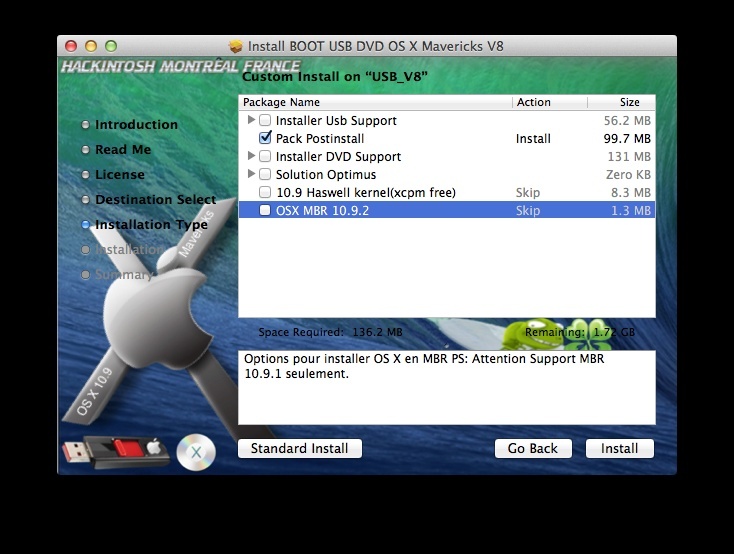
Task: Enable the Installer DVD Support checkbox
Action: click(x=265, y=156)
